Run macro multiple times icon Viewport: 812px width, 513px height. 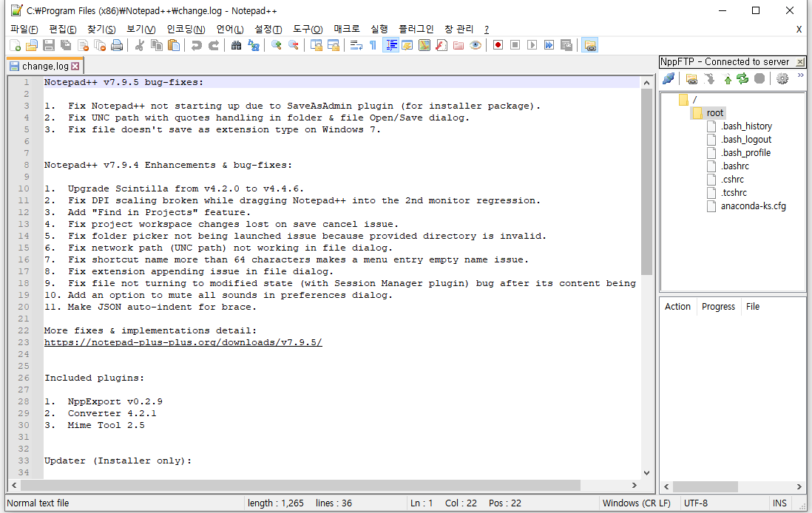(x=549, y=46)
